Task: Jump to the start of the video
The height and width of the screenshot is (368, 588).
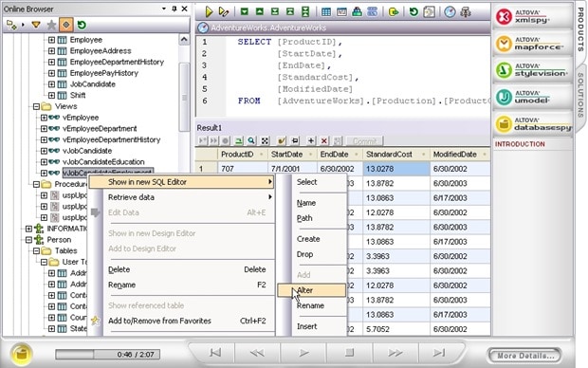Action: (215, 353)
